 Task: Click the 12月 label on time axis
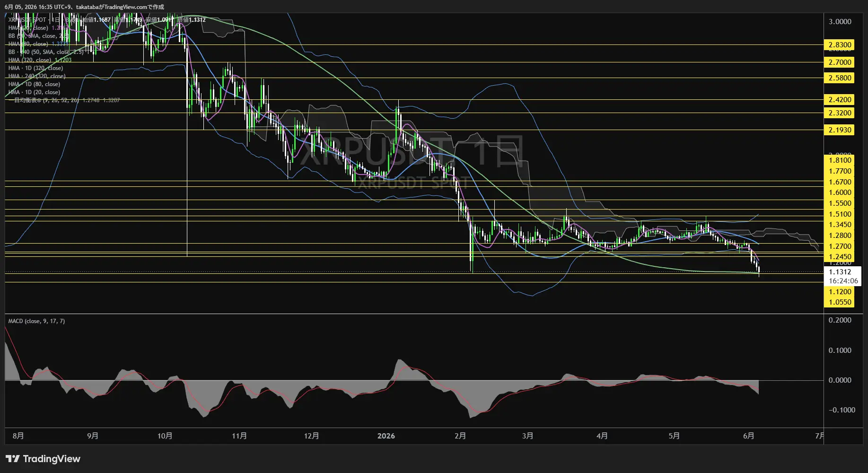(311, 436)
